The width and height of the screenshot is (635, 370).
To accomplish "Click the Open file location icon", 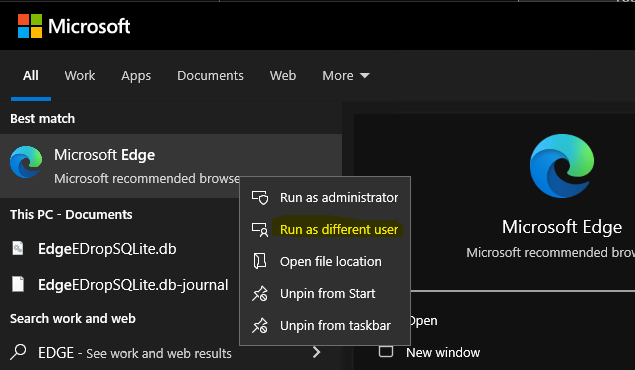I will 260,261.
